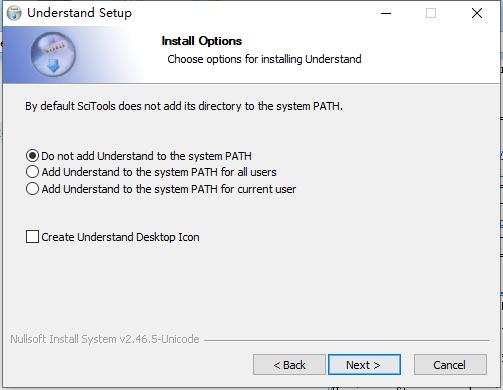The width and height of the screenshot is (503, 390).
Task: Click the 'Install Options' heading text
Action: (x=202, y=41)
